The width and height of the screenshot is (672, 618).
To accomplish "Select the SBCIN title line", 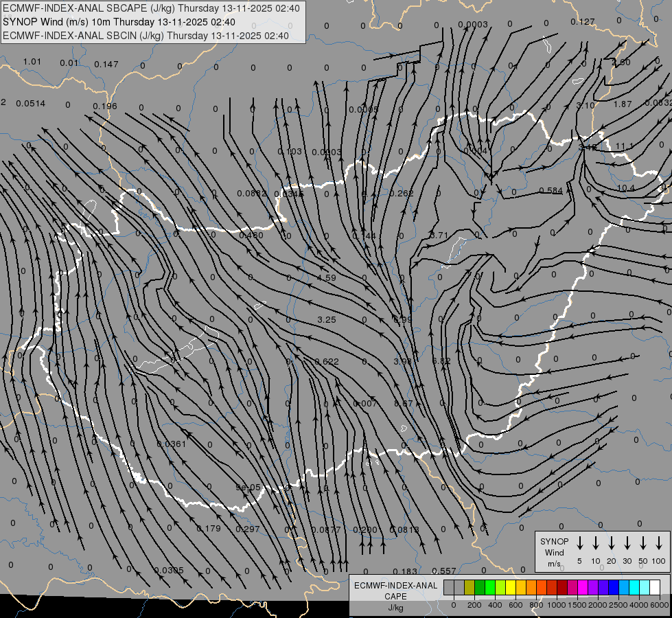I will (146, 36).
